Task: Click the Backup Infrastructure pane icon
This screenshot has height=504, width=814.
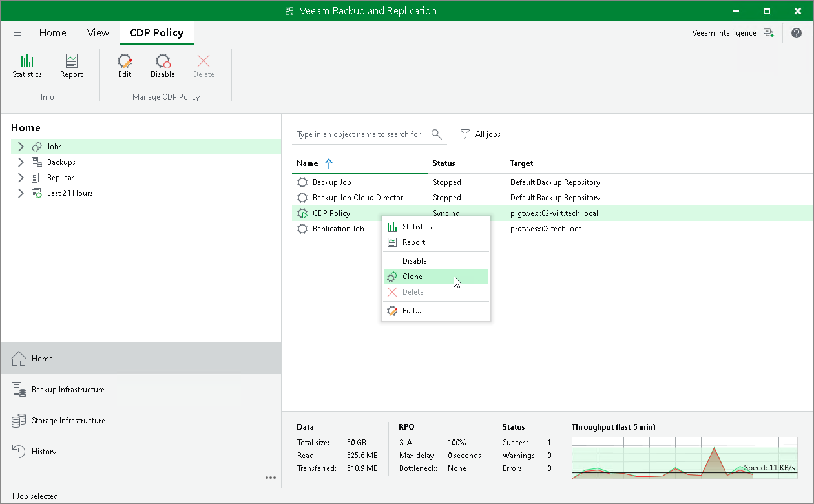Action: (19, 390)
